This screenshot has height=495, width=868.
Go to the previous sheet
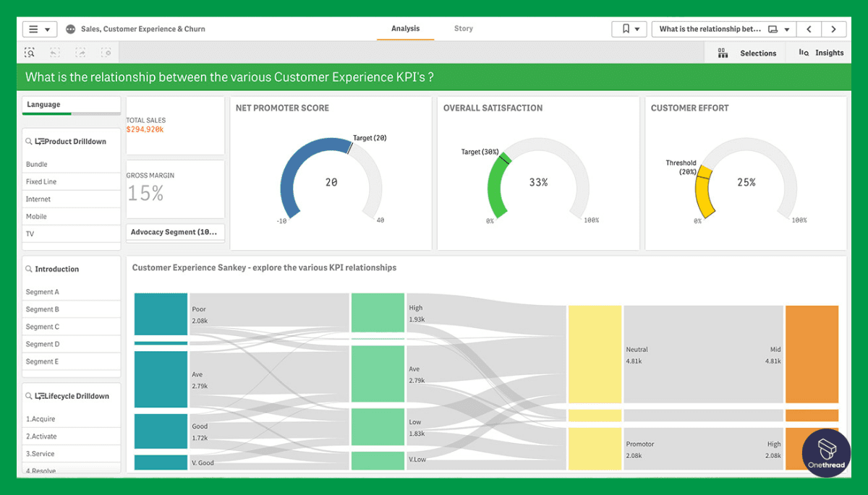click(x=809, y=30)
